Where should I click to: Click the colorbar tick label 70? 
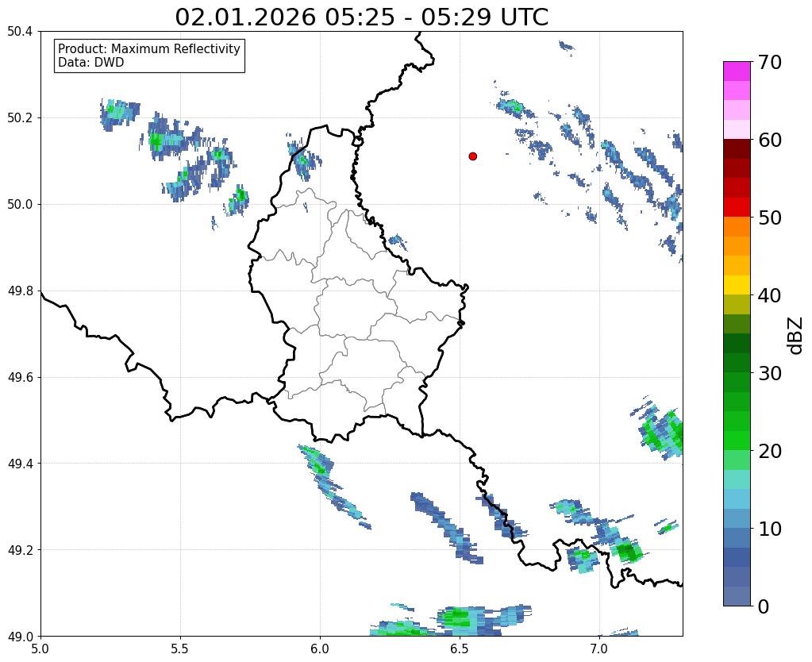pyautogui.click(x=770, y=62)
